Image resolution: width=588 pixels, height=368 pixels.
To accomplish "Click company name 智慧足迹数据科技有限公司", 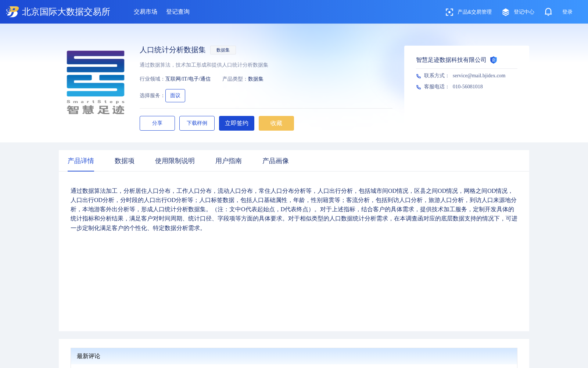I will coord(451,60).
